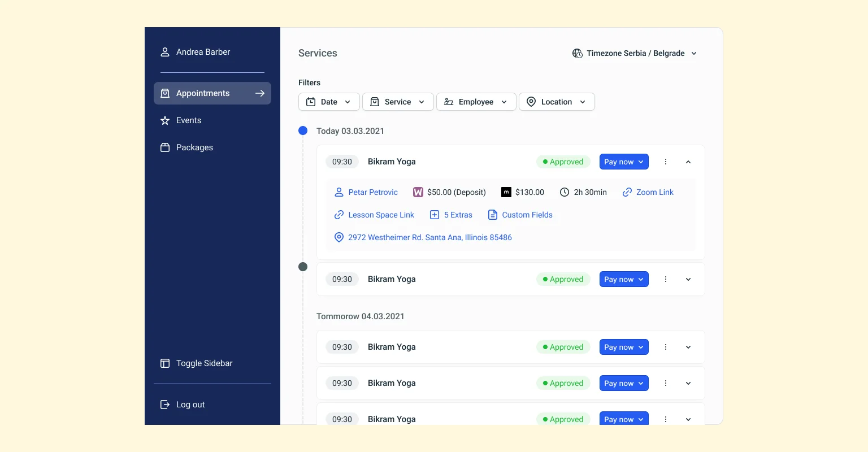Click the user profile icon next to Andrea Barber
The width and height of the screenshot is (868, 452).
click(164, 51)
